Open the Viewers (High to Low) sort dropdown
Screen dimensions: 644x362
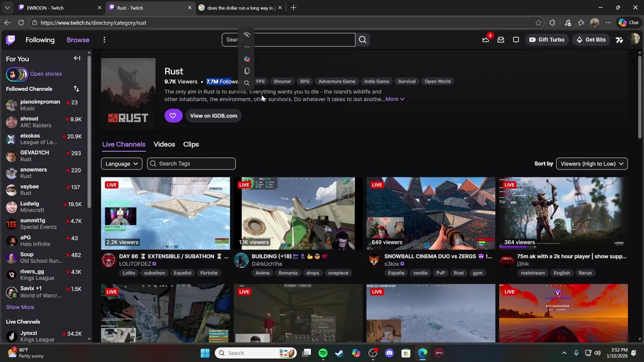[592, 163]
